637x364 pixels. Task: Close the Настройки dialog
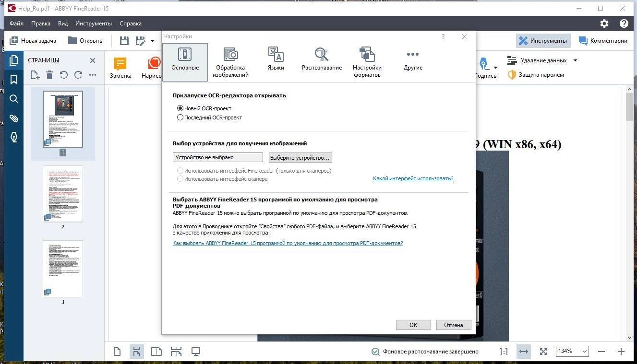pos(465,36)
